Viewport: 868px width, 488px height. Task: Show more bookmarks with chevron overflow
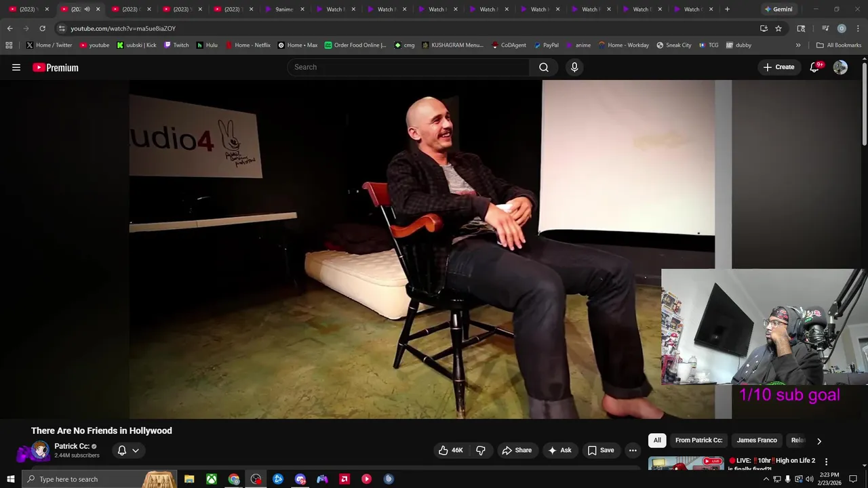click(x=798, y=45)
